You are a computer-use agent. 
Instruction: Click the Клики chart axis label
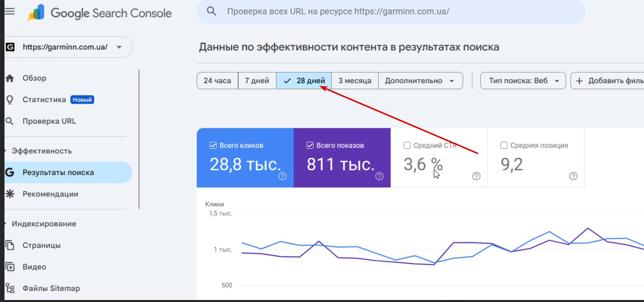pyautogui.click(x=215, y=204)
